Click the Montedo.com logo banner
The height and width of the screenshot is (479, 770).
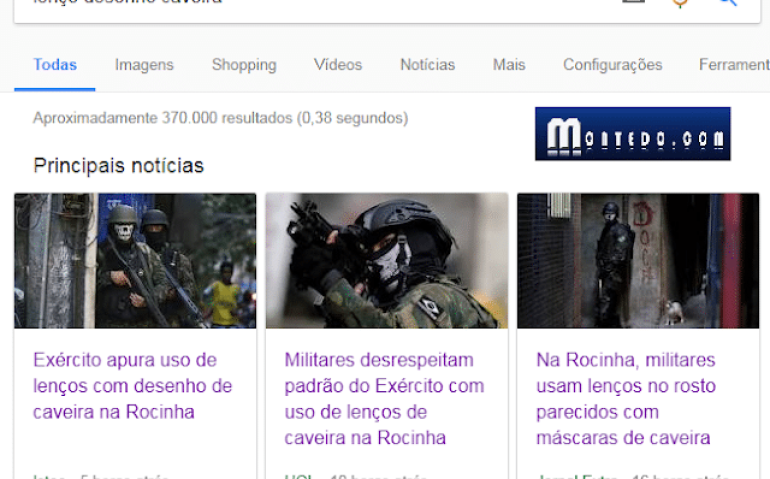632,134
